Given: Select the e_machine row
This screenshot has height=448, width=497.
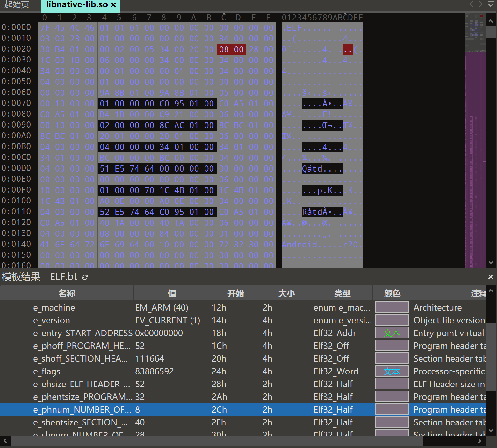Looking at the screenshot, I should coord(54,308).
